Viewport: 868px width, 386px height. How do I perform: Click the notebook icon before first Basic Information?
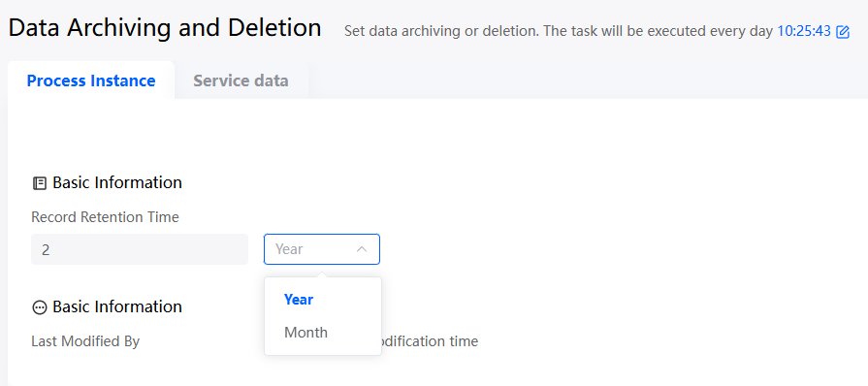click(40, 183)
